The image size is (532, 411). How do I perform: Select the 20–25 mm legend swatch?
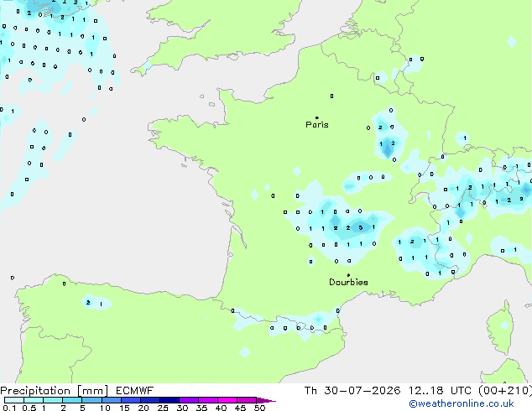click(150, 400)
